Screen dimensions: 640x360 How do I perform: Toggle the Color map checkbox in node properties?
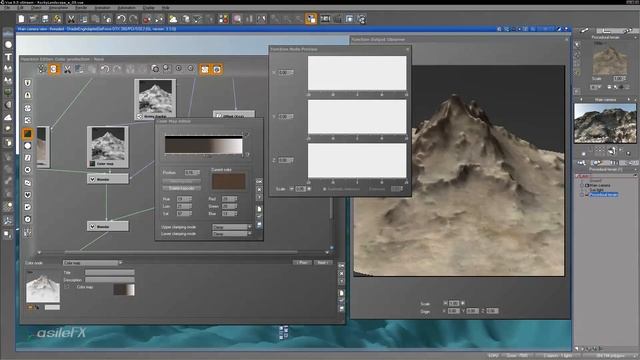coord(67,287)
